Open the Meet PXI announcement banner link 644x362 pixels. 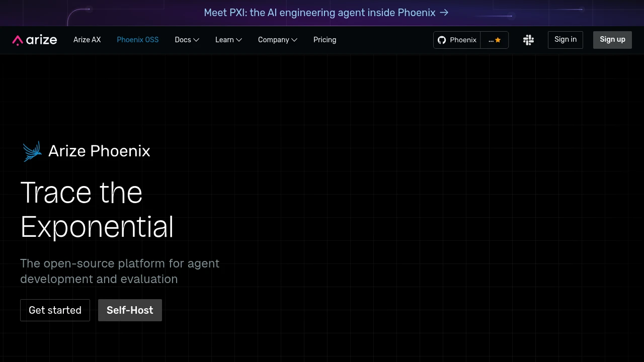click(x=326, y=13)
